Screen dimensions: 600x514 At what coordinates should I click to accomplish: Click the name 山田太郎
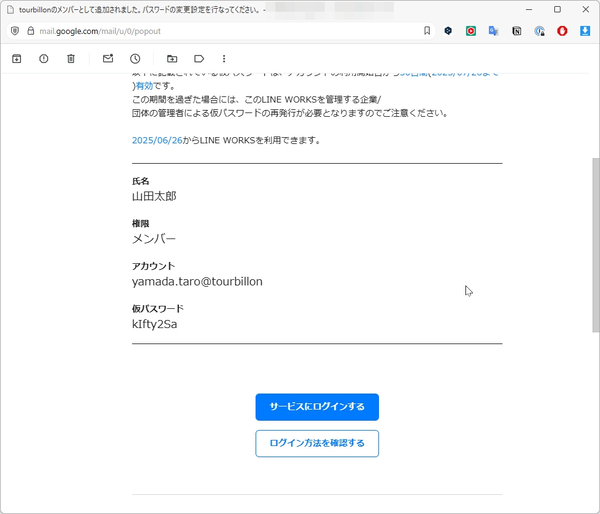154,196
